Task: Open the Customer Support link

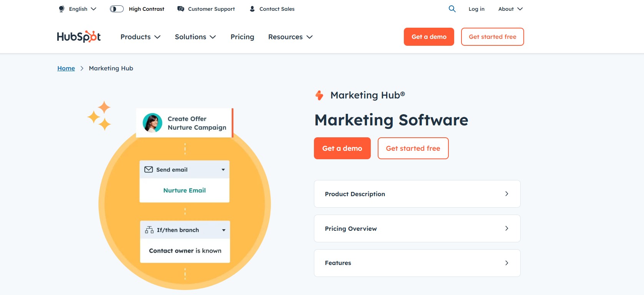Action: point(211,9)
